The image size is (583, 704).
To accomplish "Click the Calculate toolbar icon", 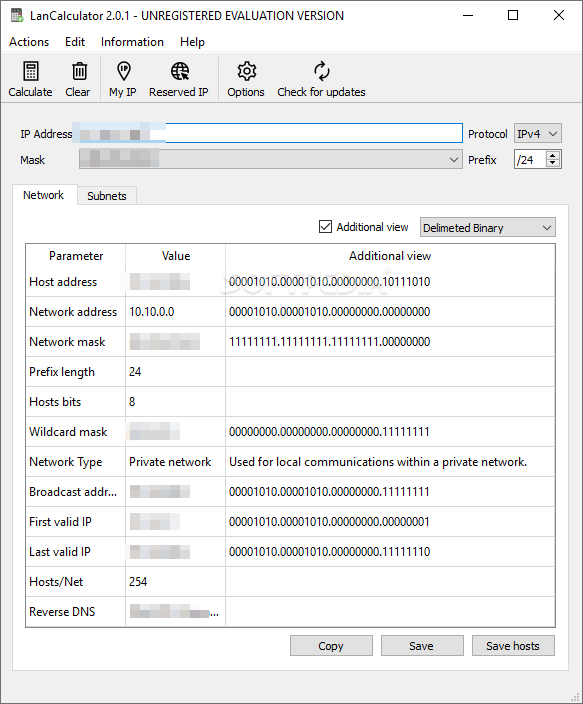I will tap(31, 71).
